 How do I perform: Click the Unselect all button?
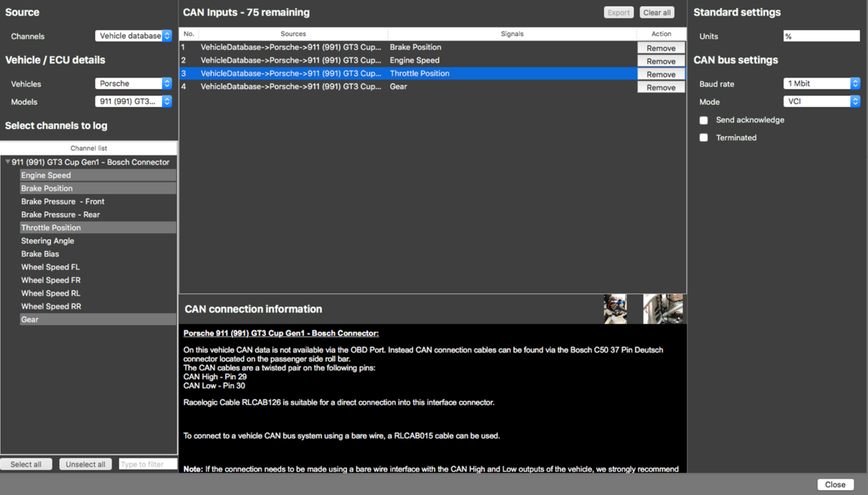(85, 464)
